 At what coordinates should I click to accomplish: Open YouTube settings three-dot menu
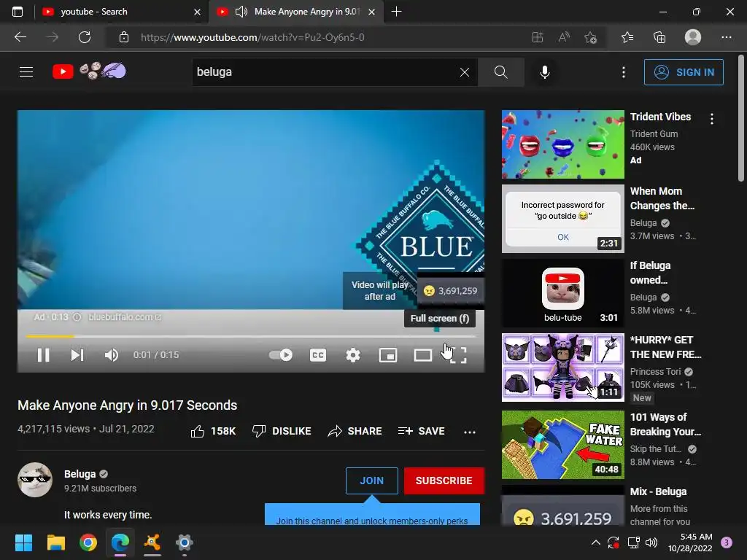click(623, 72)
